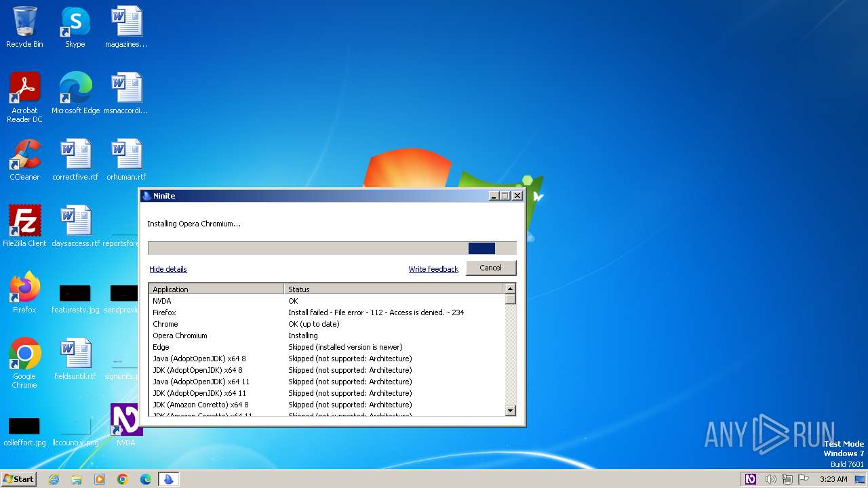The height and width of the screenshot is (488, 868).
Task: Select Java (AdoptOpenJDK) x64 11 row
Action: [x=327, y=382]
